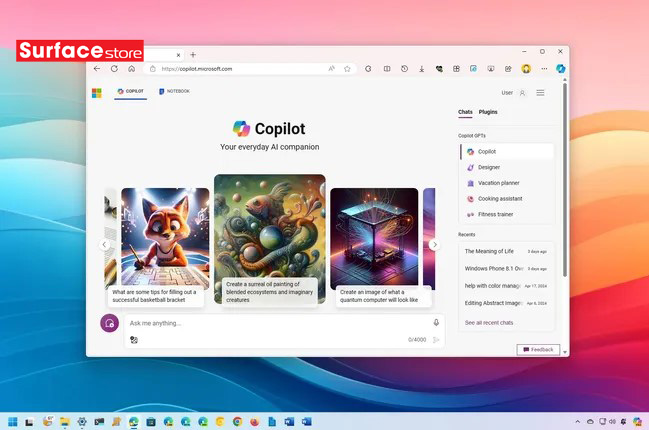
Task: Click the Feedback button
Action: click(x=538, y=349)
